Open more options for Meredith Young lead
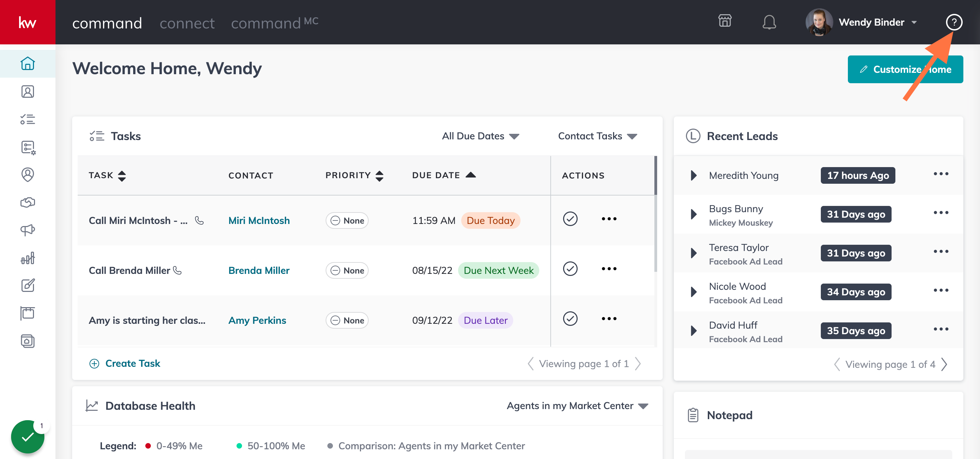 click(940, 174)
